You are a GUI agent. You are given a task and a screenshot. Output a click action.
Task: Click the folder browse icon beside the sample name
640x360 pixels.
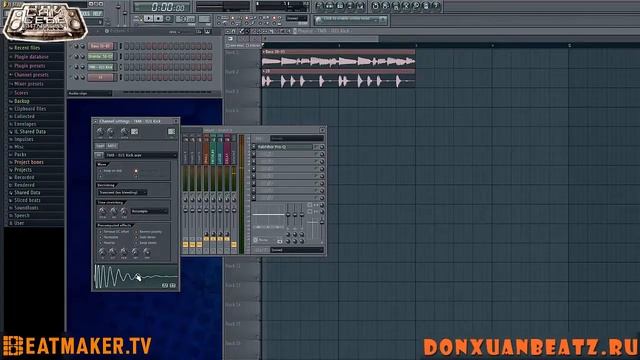[99, 155]
